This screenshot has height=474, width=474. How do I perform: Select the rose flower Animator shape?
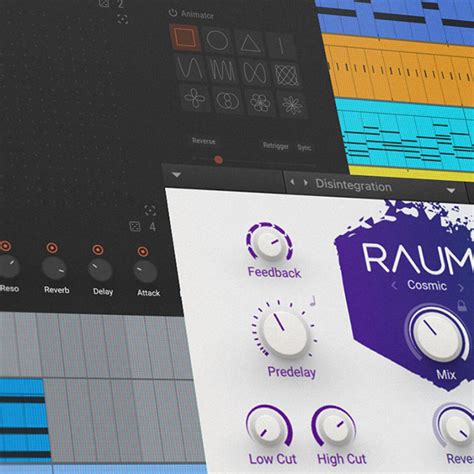(x=259, y=103)
